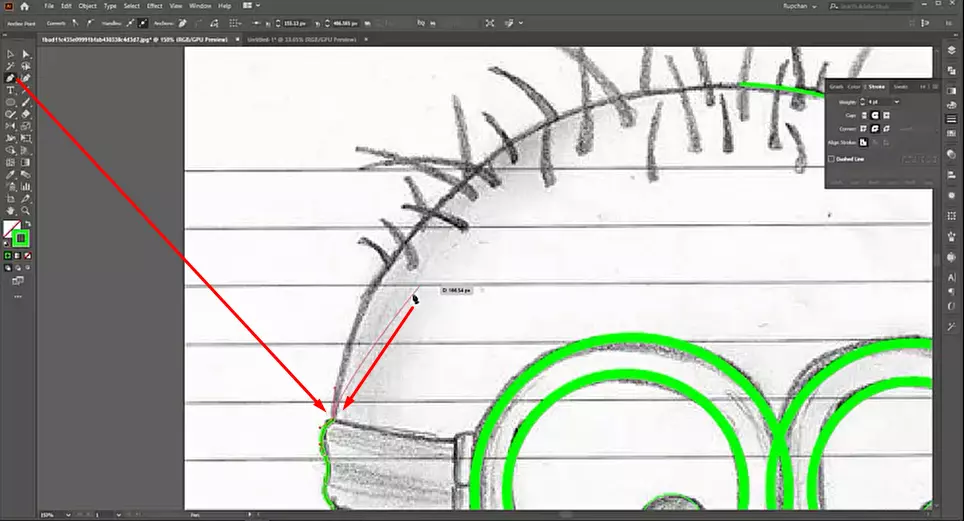
Task: Open the Object menu
Action: [87, 6]
